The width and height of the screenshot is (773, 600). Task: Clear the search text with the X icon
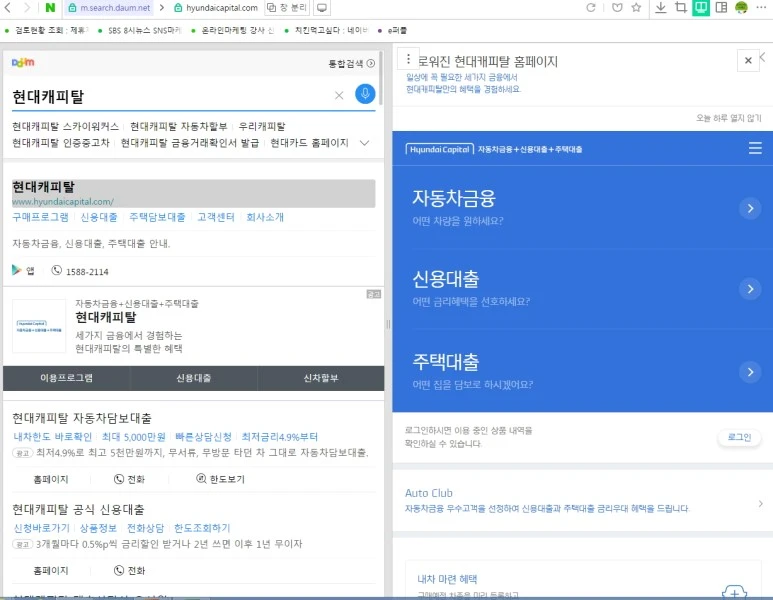339,96
